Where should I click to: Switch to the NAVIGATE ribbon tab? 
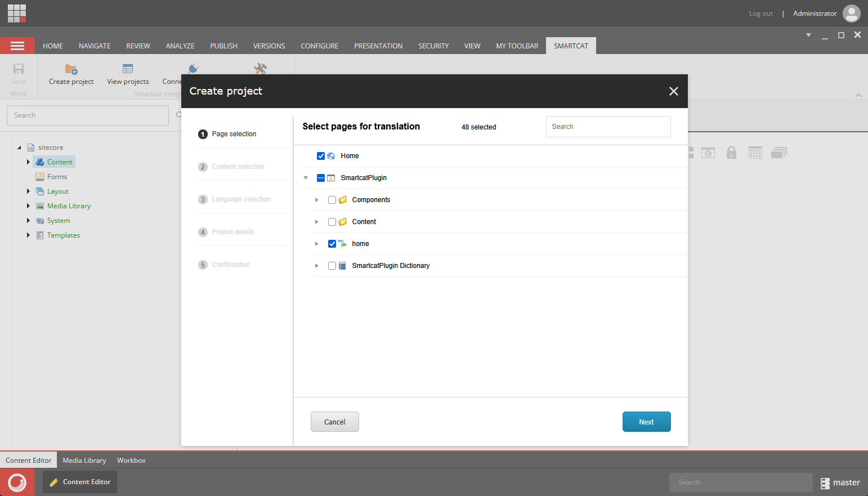pos(95,46)
